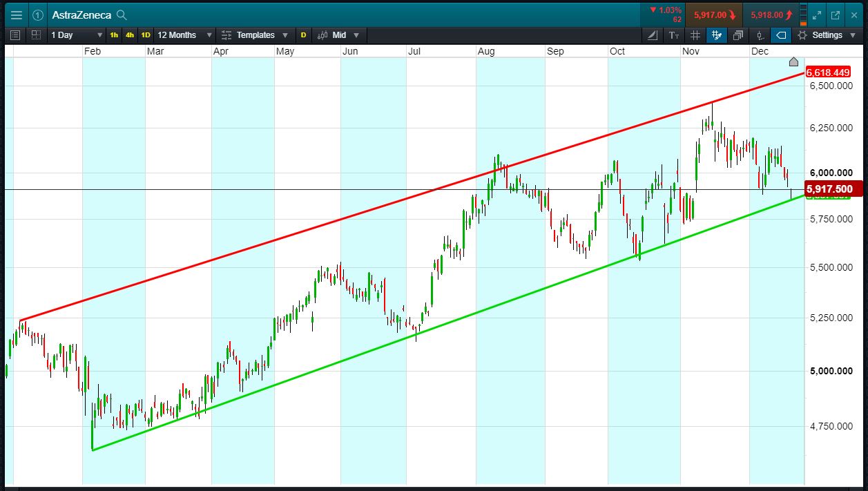Viewport: 868px width, 491px height.
Task: Click the 6,500.000 price axis label
Action: tap(831, 86)
